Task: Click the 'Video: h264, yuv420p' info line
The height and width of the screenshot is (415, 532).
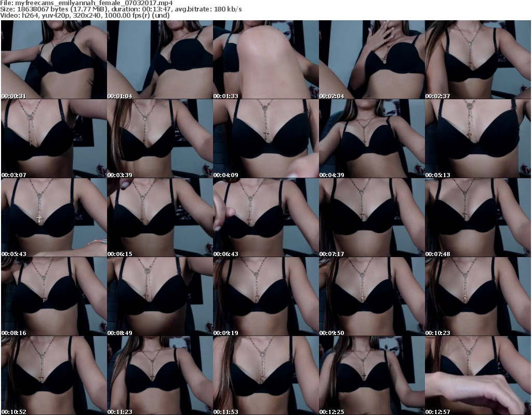Action: point(85,15)
